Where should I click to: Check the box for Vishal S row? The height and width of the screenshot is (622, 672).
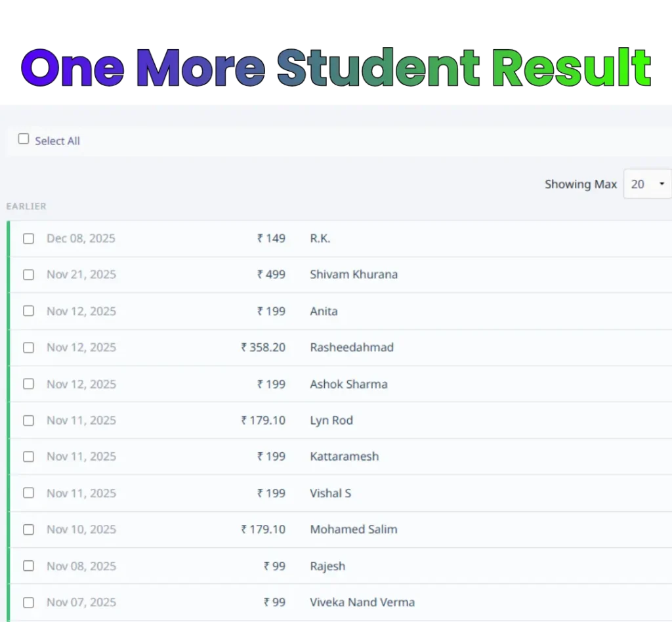(28, 493)
